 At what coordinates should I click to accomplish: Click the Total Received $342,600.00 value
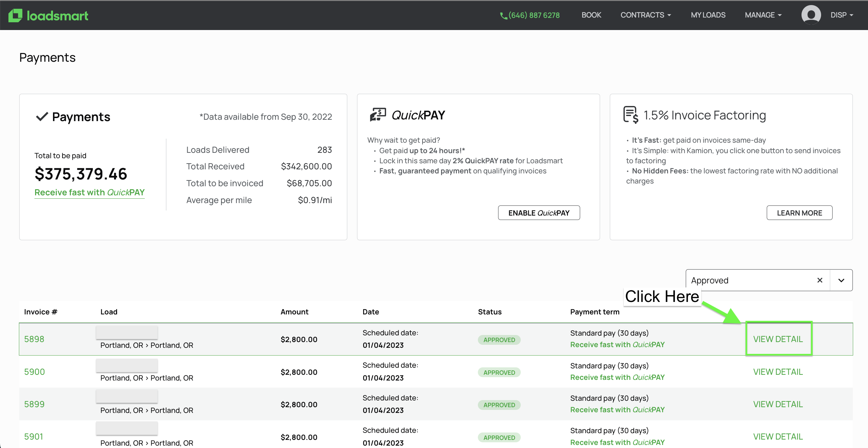[306, 166]
